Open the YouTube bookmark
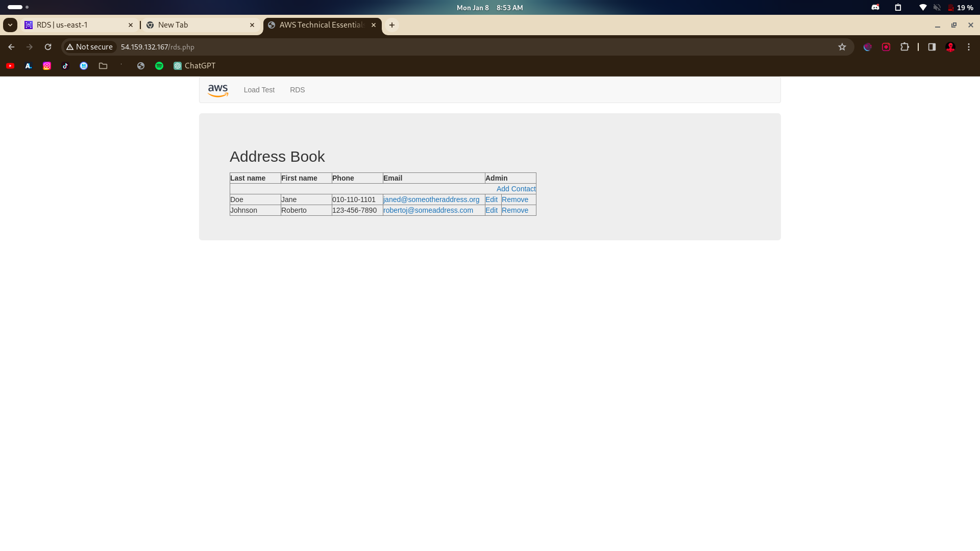 (10, 66)
